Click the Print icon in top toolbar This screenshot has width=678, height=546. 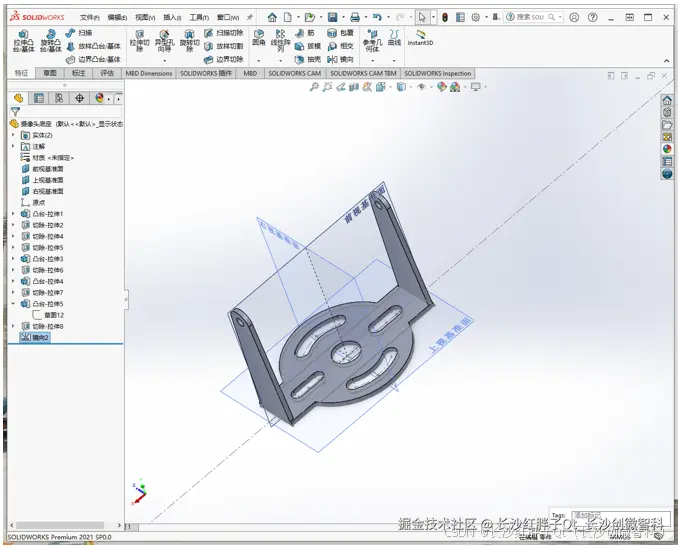(x=355, y=17)
